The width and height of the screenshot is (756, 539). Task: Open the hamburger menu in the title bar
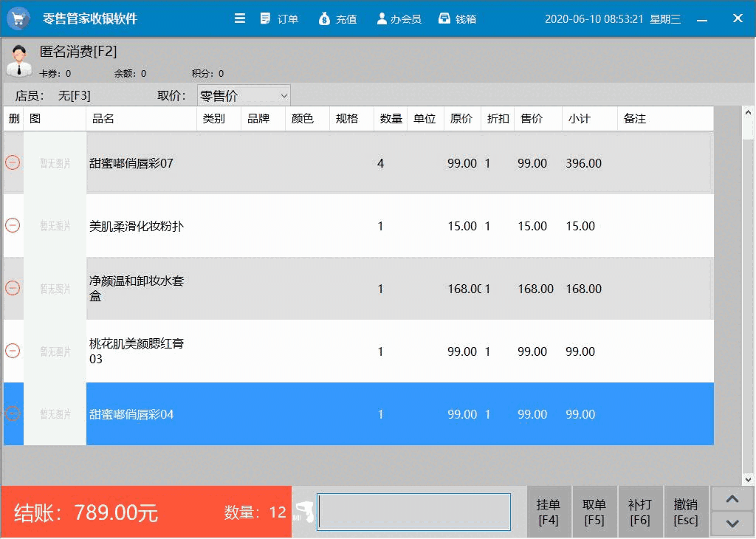240,18
